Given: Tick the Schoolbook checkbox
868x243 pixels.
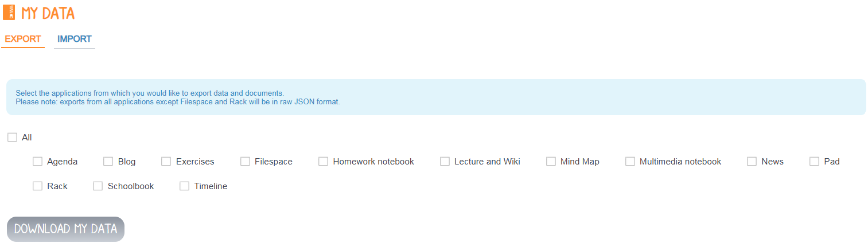Looking at the screenshot, I should click(98, 186).
